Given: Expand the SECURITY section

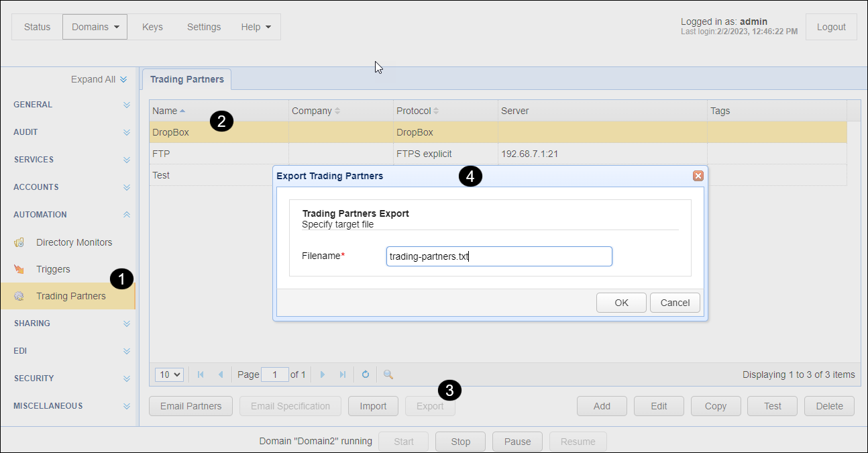Looking at the screenshot, I should (x=127, y=379).
